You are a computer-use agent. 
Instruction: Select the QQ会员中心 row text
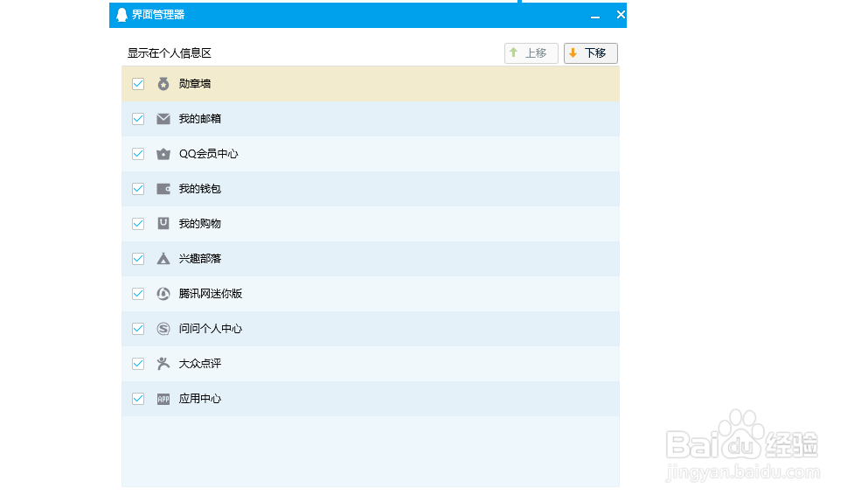tap(209, 154)
